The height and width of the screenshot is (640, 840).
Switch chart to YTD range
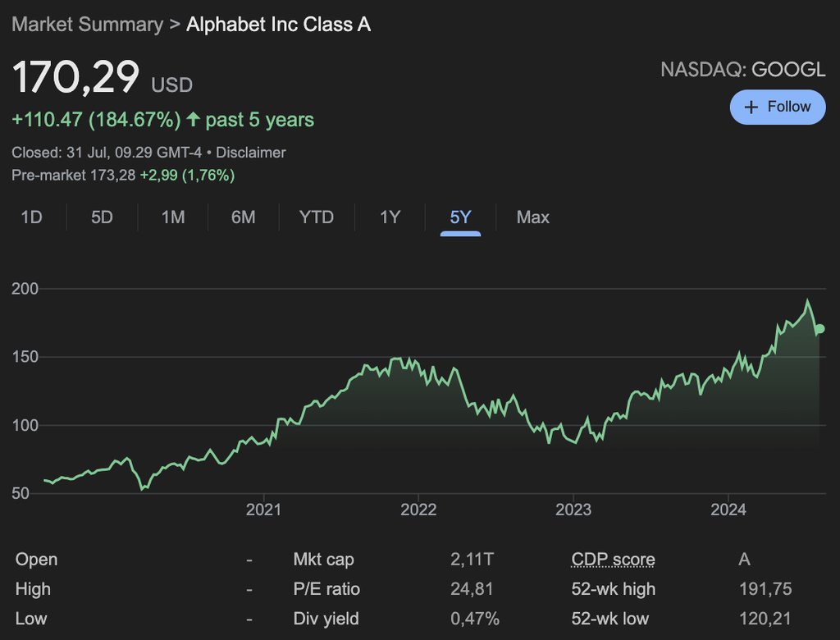(x=317, y=217)
